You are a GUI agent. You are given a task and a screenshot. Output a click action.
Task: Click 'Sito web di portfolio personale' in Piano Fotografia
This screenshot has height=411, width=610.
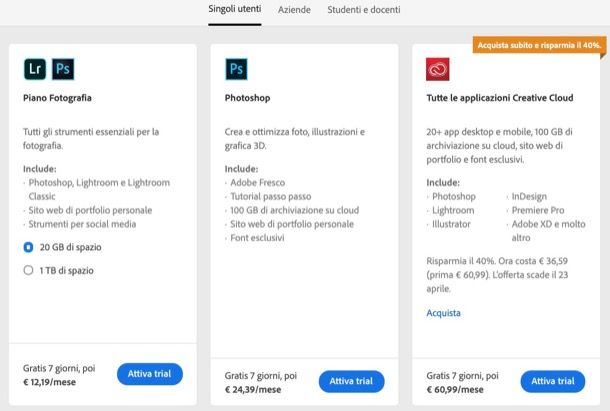[x=90, y=210]
